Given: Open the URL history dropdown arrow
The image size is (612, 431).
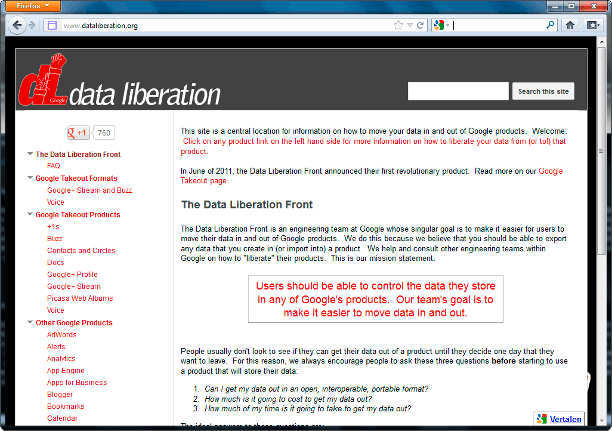Looking at the screenshot, I should (x=410, y=25).
